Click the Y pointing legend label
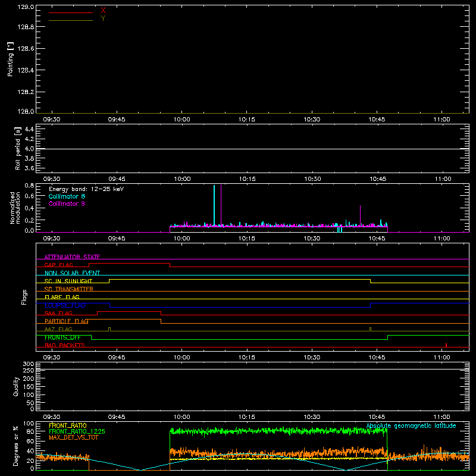476x476 pixels. pos(103,18)
